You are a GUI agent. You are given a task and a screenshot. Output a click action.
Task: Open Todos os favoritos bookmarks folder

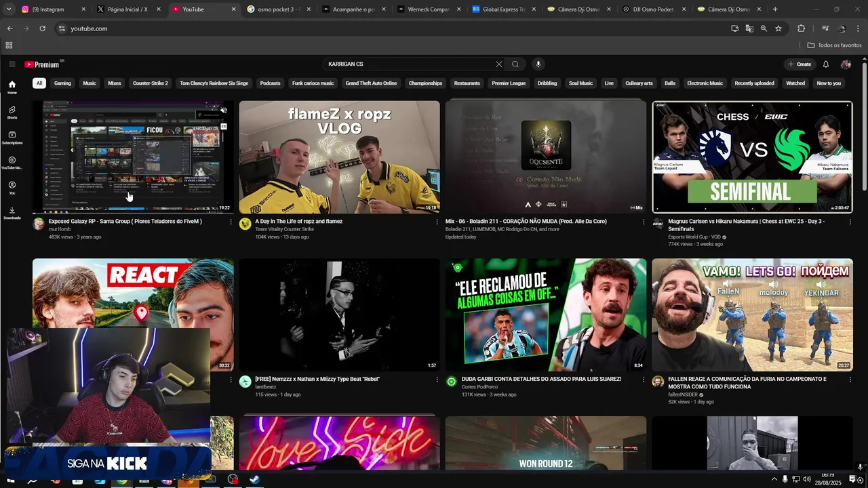click(x=835, y=45)
